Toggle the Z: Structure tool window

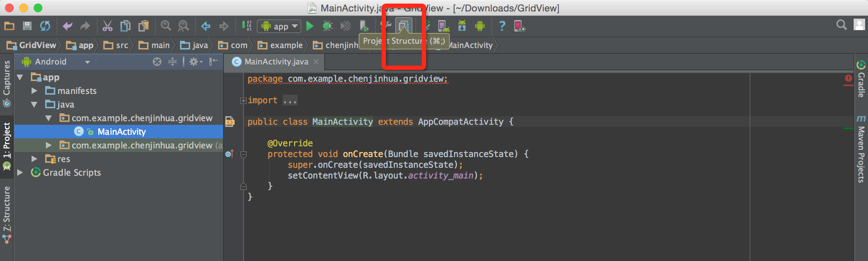tap(6, 214)
